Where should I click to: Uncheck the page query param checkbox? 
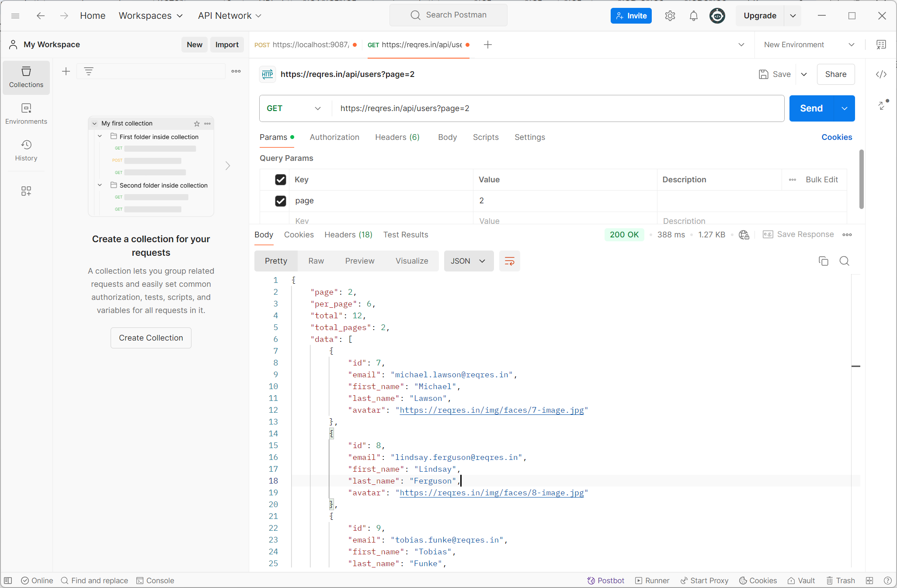(x=281, y=201)
